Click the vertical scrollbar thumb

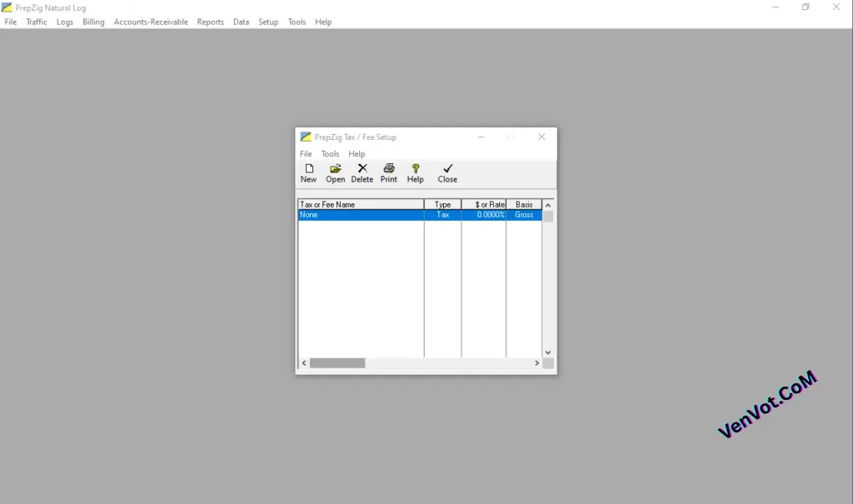548,216
